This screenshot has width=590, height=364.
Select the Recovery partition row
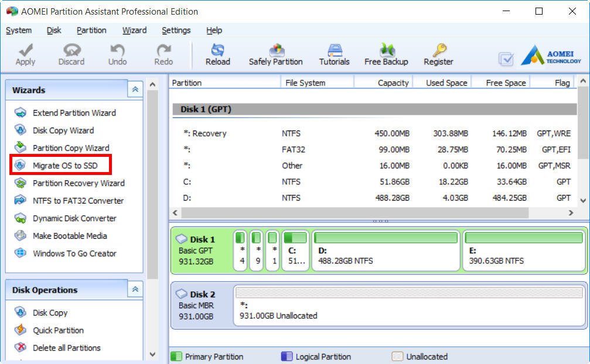point(374,133)
